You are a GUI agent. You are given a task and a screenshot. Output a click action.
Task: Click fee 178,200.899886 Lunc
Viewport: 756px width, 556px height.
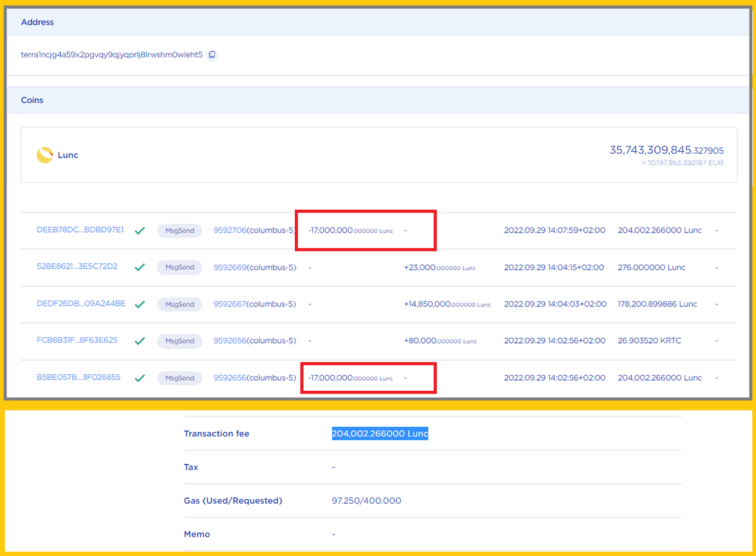pos(658,304)
